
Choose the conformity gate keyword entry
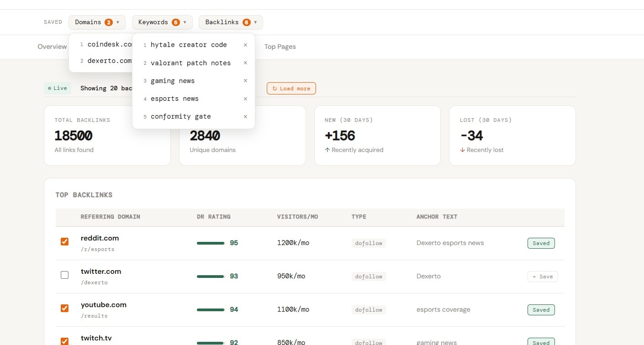[181, 116]
